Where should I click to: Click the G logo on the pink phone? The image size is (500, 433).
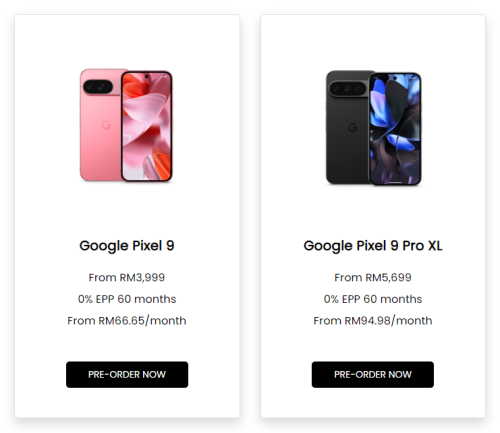(106, 125)
